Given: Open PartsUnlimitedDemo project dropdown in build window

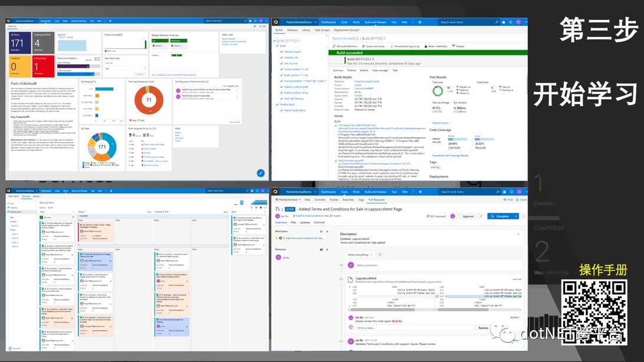Looking at the screenshot, I should 315,22.
